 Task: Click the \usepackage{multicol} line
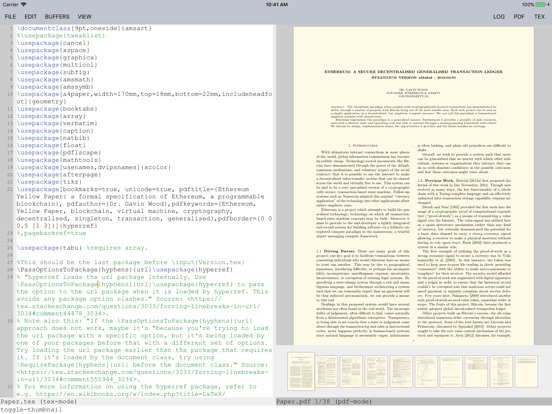(57, 65)
